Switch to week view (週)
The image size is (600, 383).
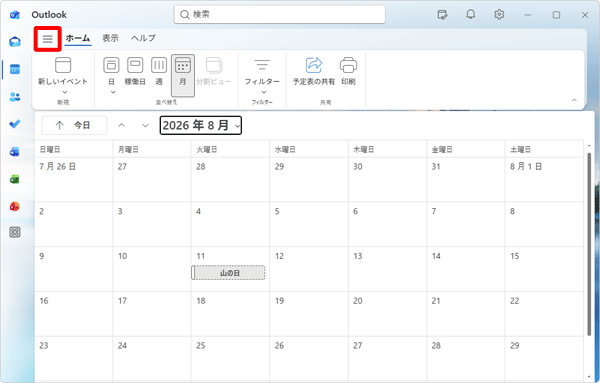(159, 71)
